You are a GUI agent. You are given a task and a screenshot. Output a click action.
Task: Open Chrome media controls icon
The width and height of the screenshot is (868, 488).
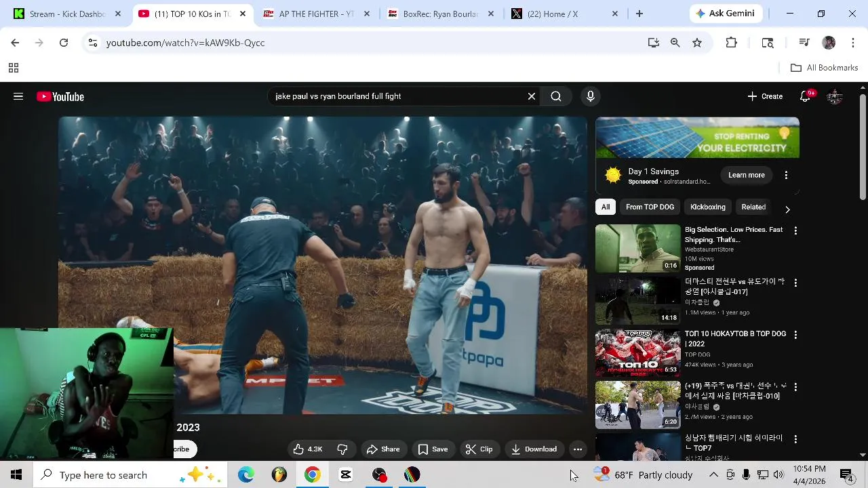tap(804, 43)
